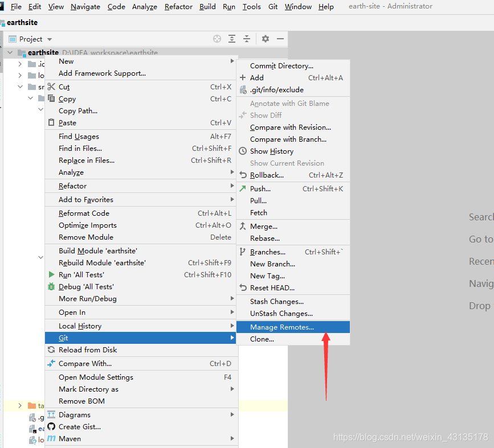Click the .git/info/exclude file icon
Image resolution: width=494 pixels, height=448 pixels.
pyautogui.click(x=243, y=90)
